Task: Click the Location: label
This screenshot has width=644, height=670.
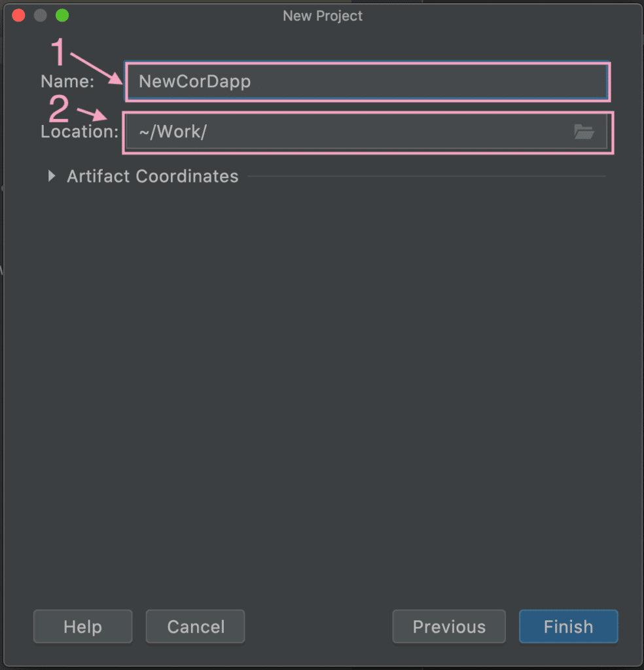Action: (x=79, y=132)
